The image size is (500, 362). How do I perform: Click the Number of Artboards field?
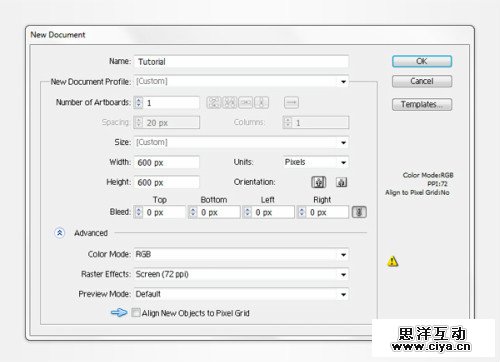pos(171,103)
